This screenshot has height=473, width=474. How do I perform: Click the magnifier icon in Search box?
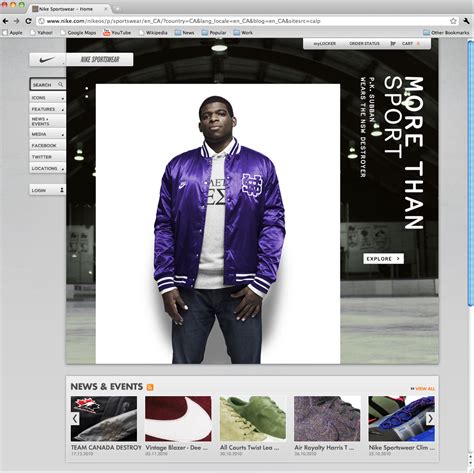coord(60,85)
